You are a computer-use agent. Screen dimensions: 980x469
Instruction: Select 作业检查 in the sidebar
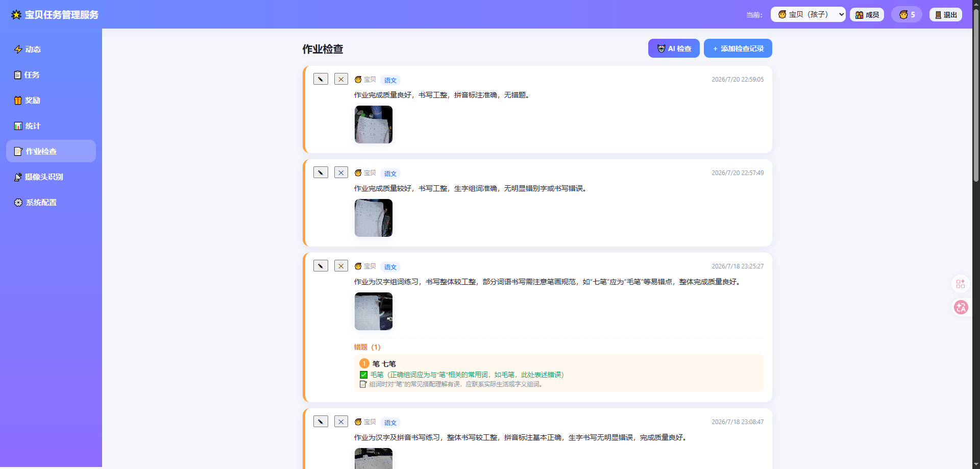51,152
